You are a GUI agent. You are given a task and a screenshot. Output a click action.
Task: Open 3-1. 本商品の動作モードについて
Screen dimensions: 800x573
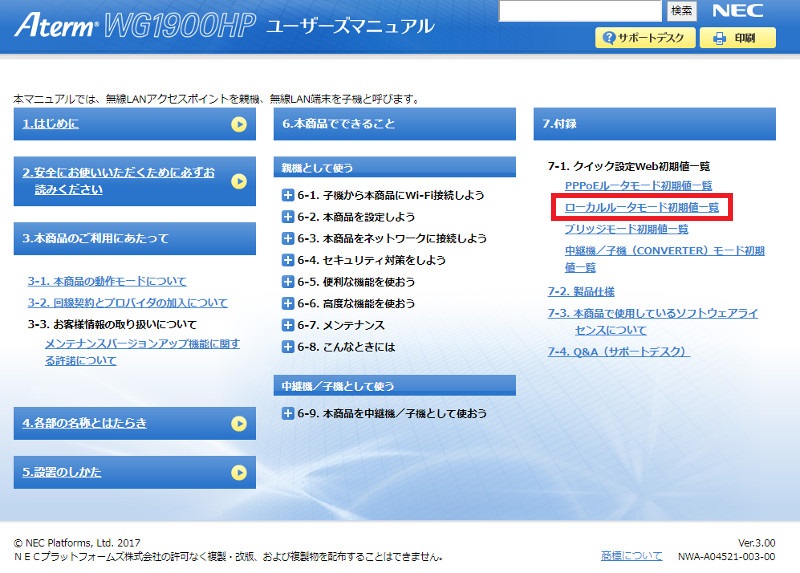point(107,281)
